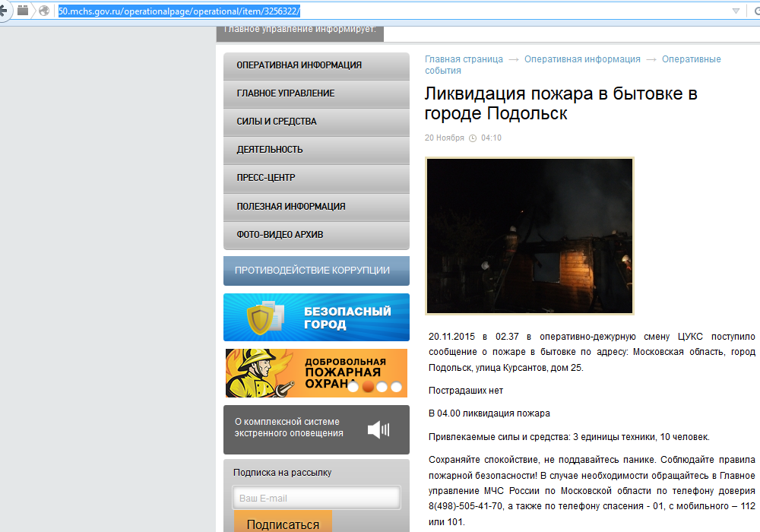Open the fire photo thumbnail in article
Image resolution: width=760 pixels, height=532 pixels.
tap(530, 236)
